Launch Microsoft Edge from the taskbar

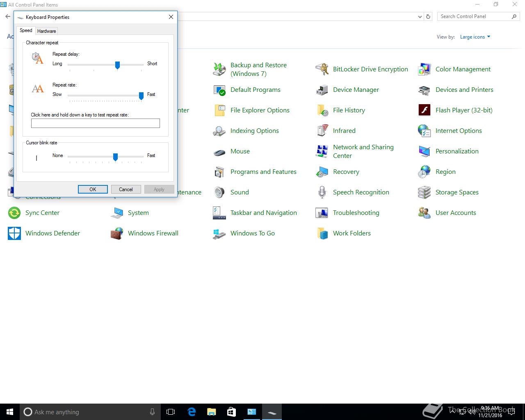[191, 412]
